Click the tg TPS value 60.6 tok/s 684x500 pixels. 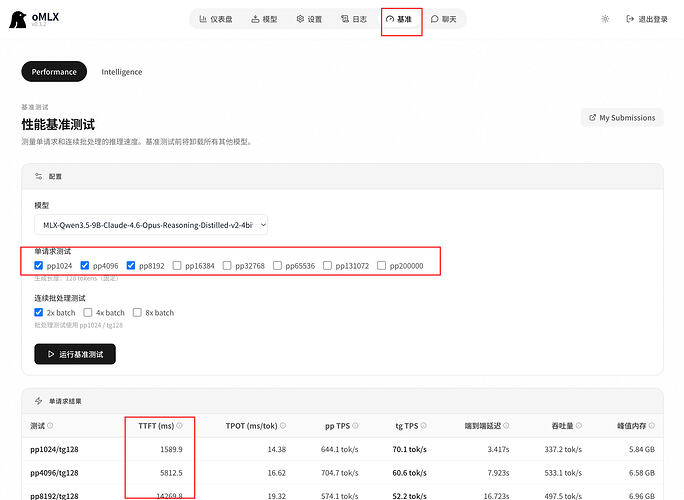coord(409,473)
